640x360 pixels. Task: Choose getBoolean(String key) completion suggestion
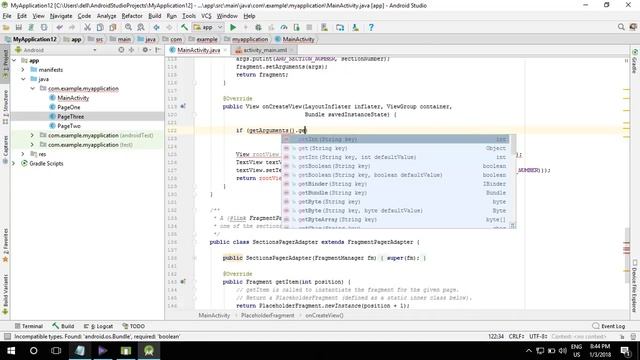coord(397,166)
